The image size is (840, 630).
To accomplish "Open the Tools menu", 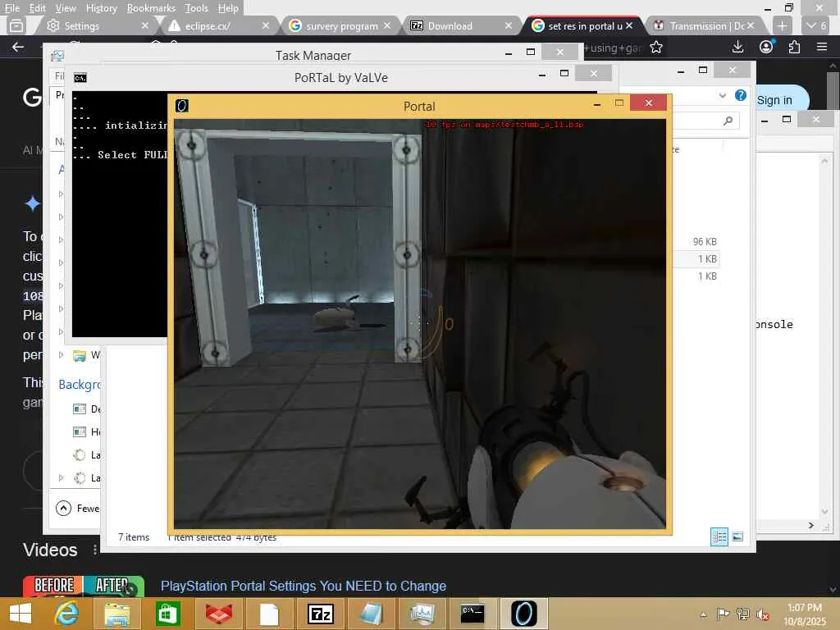I will 197,8.
